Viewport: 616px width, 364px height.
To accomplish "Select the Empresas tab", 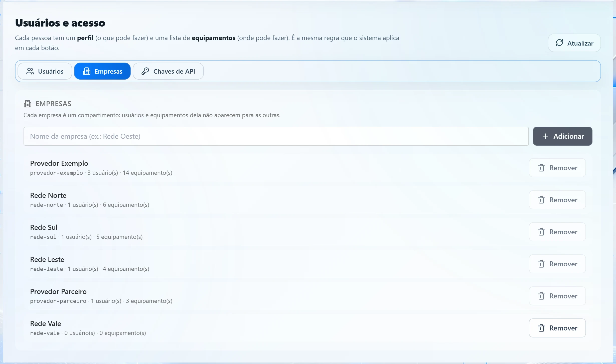I will pos(102,71).
